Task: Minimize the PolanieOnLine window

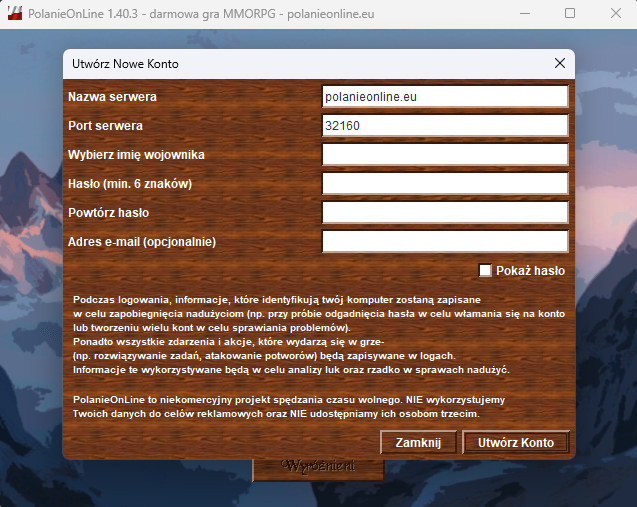Action: click(x=524, y=14)
